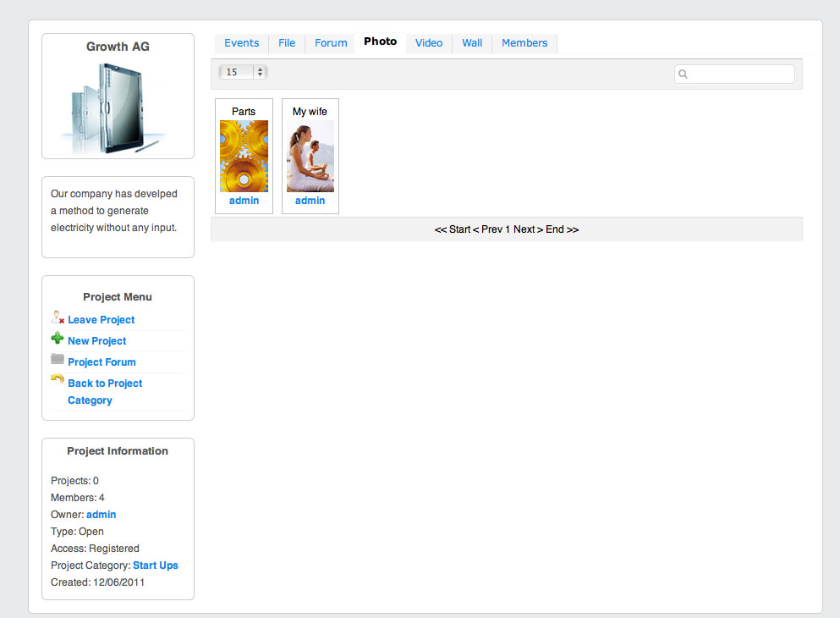Click the Created: 12/06/2011 text
The height and width of the screenshot is (618, 840).
point(97,582)
